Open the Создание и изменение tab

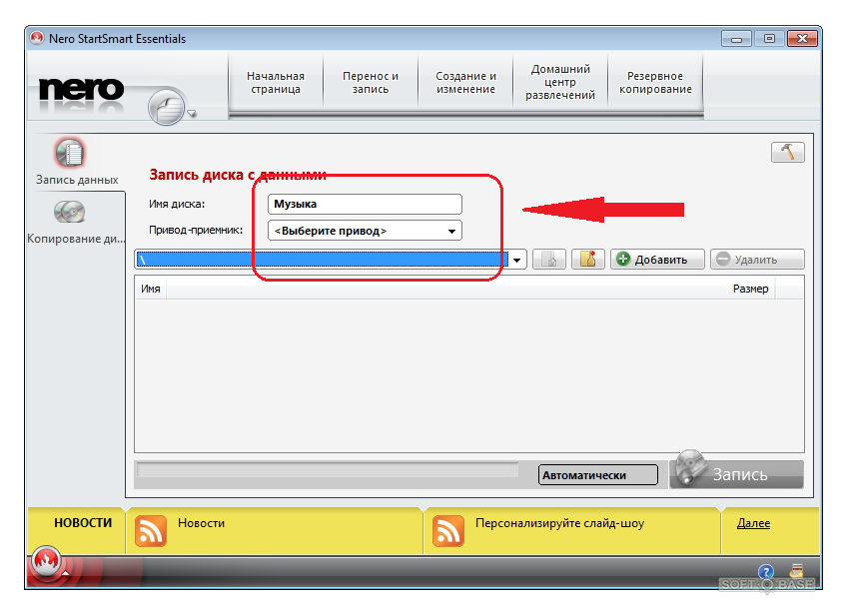click(465, 83)
